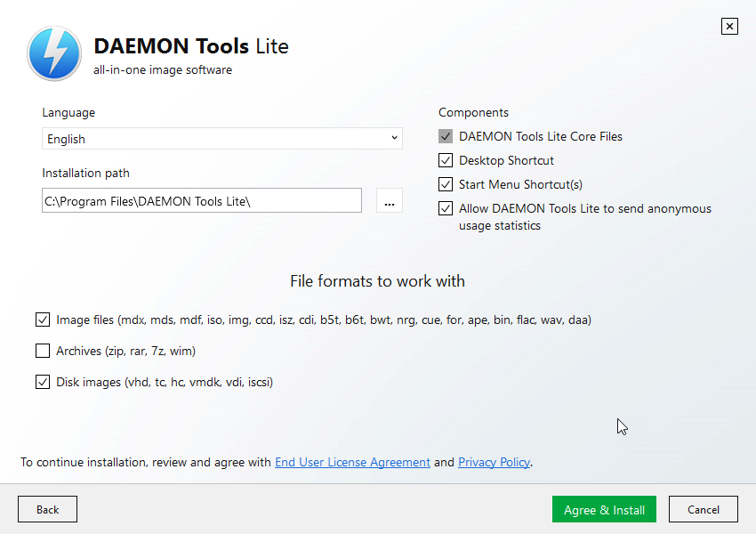Click the DAEMON Tools lightning bolt logo

(55, 53)
